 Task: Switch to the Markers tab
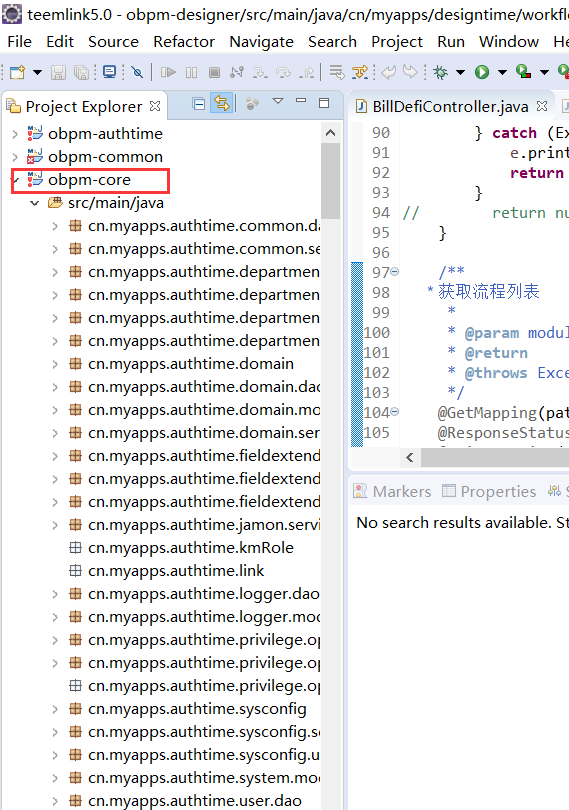pyautogui.click(x=392, y=491)
